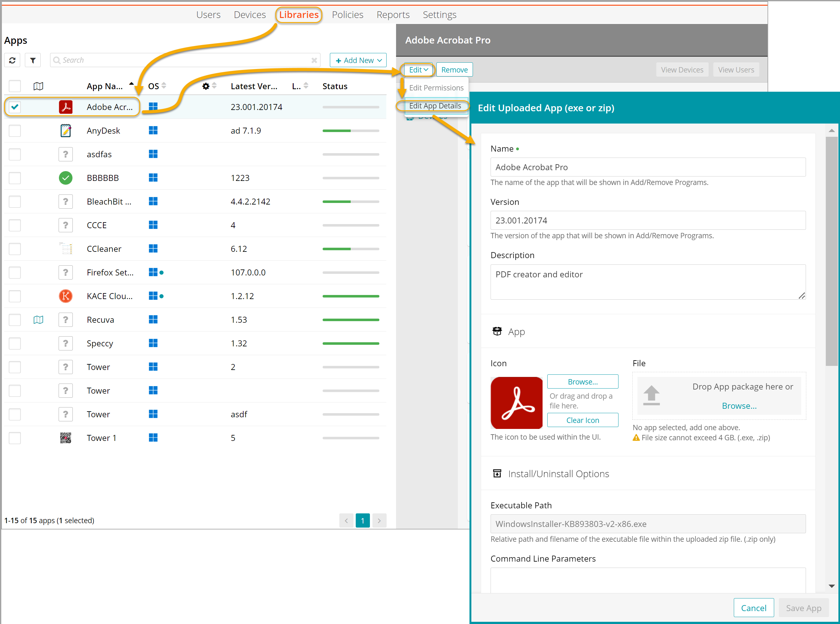Click Cancel in the edit dialog
The width and height of the screenshot is (840, 624).
tap(753, 608)
